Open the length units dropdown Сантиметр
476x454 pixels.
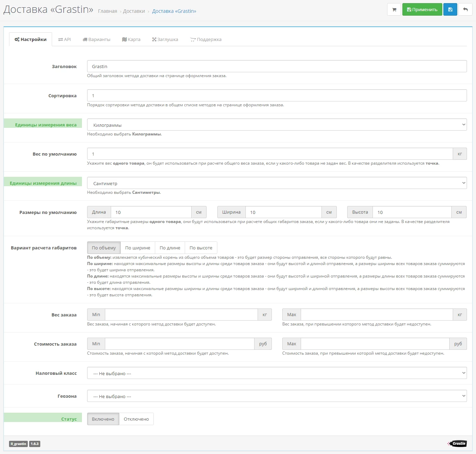(x=277, y=183)
